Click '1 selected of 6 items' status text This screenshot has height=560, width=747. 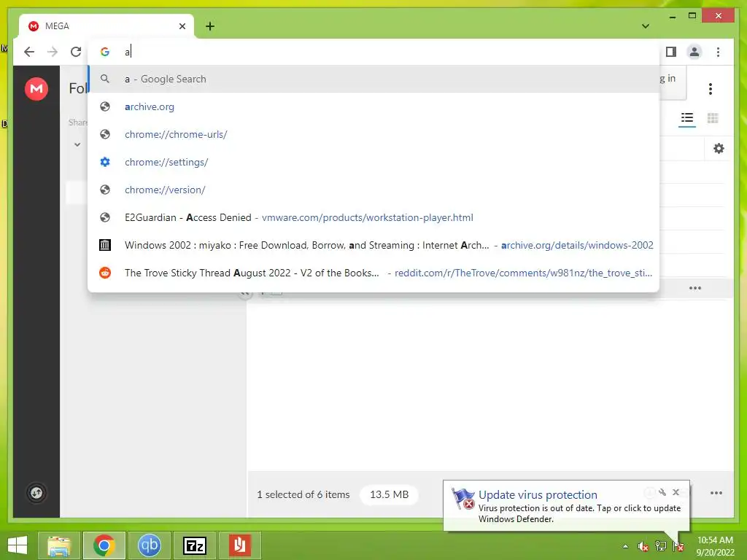(x=303, y=495)
